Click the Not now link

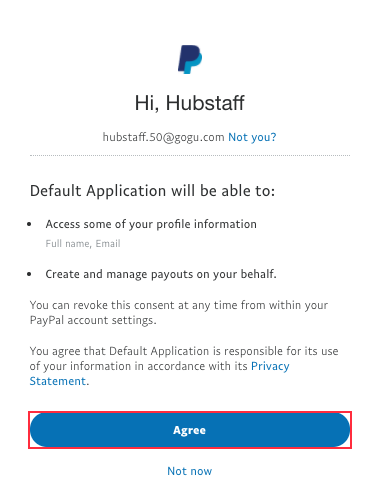[190, 471]
